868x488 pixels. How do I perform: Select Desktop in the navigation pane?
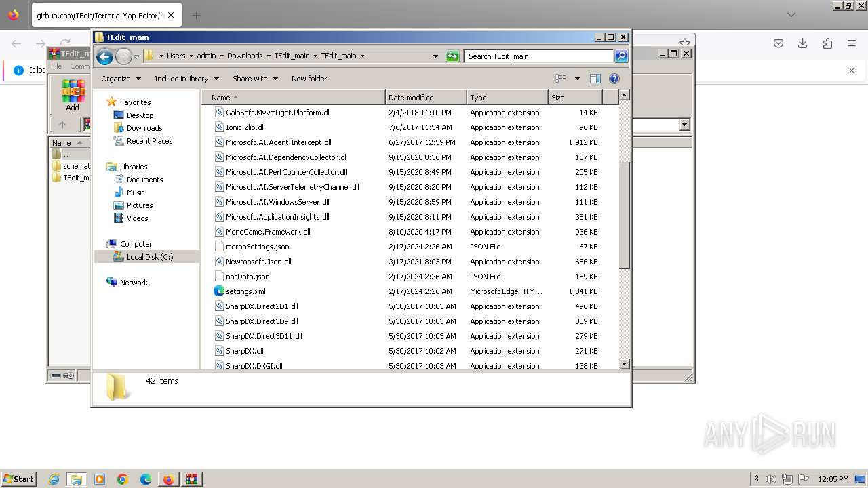pyautogui.click(x=140, y=115)
